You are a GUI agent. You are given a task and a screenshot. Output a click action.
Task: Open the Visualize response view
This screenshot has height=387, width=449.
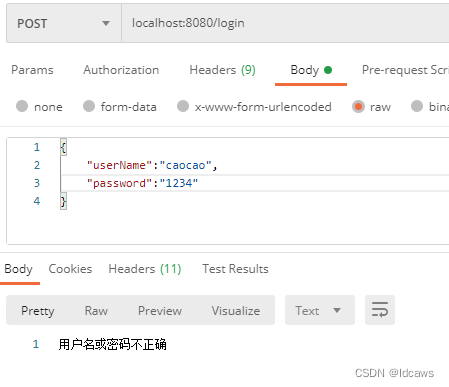click(236, 311)
